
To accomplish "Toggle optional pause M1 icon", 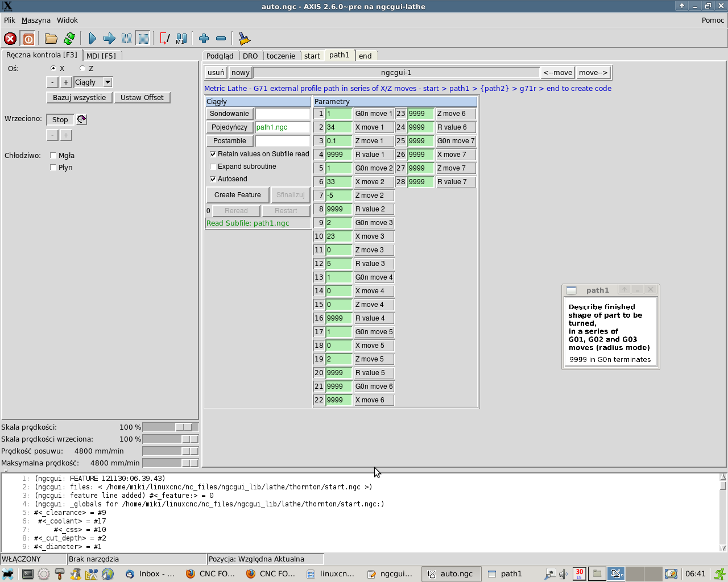I will 181,39.
